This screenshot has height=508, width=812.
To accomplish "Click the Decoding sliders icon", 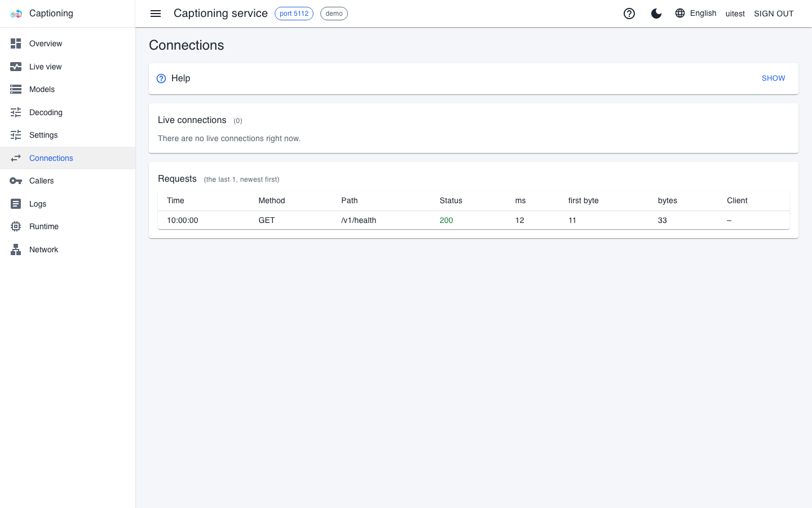I will 16,112.
